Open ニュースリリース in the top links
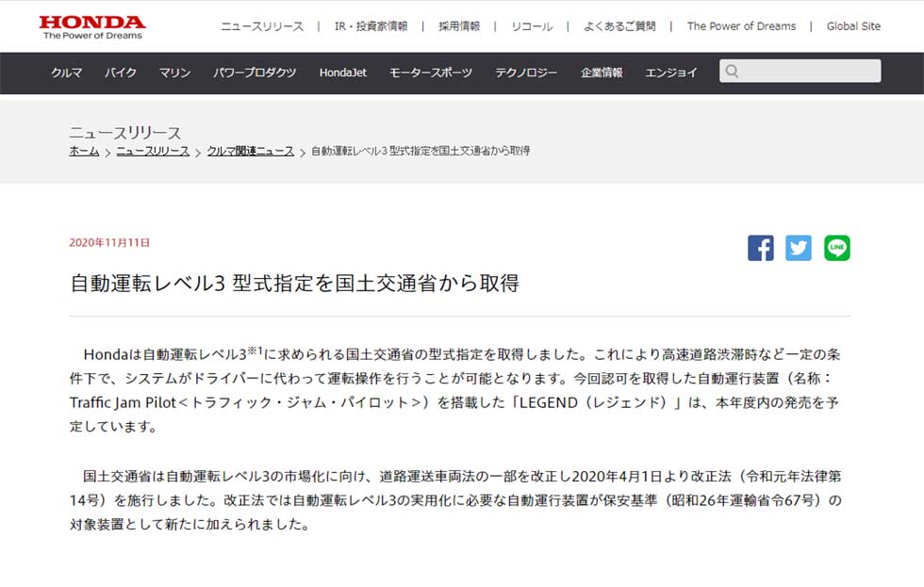The height and width of the screenshot is (587, 924). [x=262, y=26]
